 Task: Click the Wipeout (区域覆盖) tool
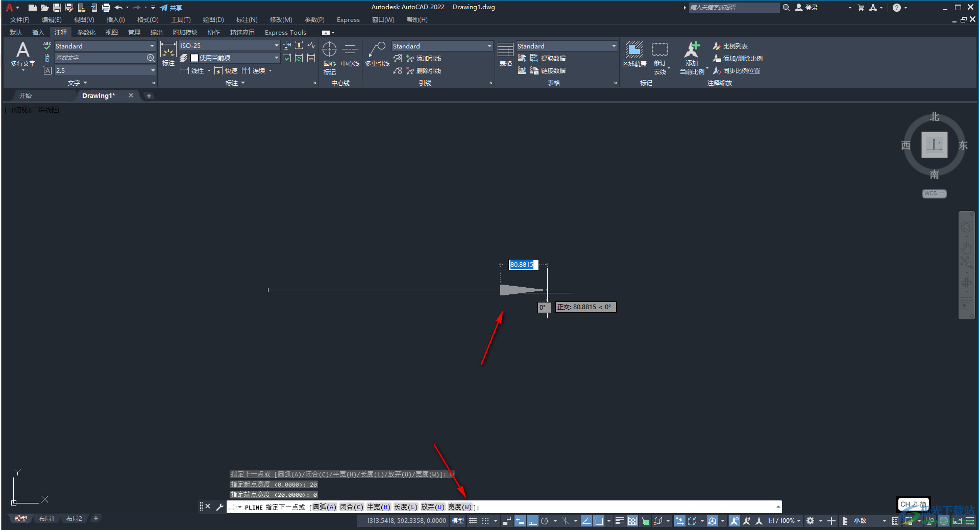pos(634,55)
